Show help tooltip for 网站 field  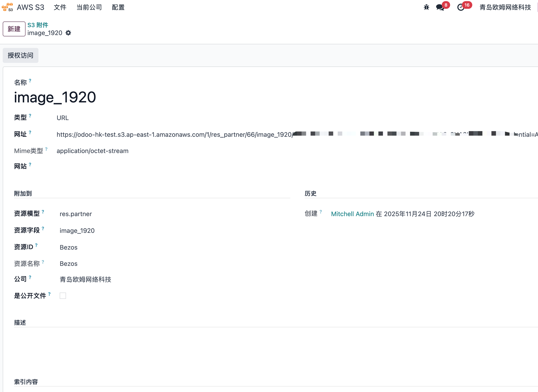click(x=30, y=164)
